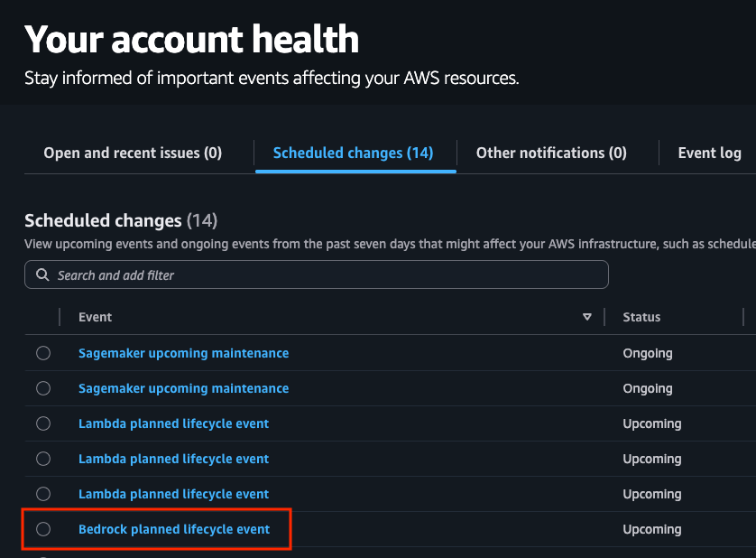
Task: Select the Bedrock planned lifecycle event radio button
Action: coord(43,529)
